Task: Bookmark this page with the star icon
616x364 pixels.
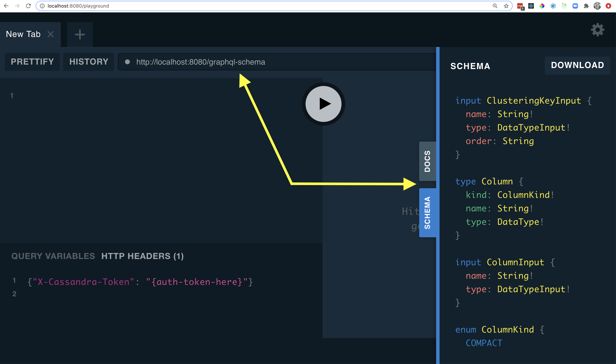Action: click(506, 6)
